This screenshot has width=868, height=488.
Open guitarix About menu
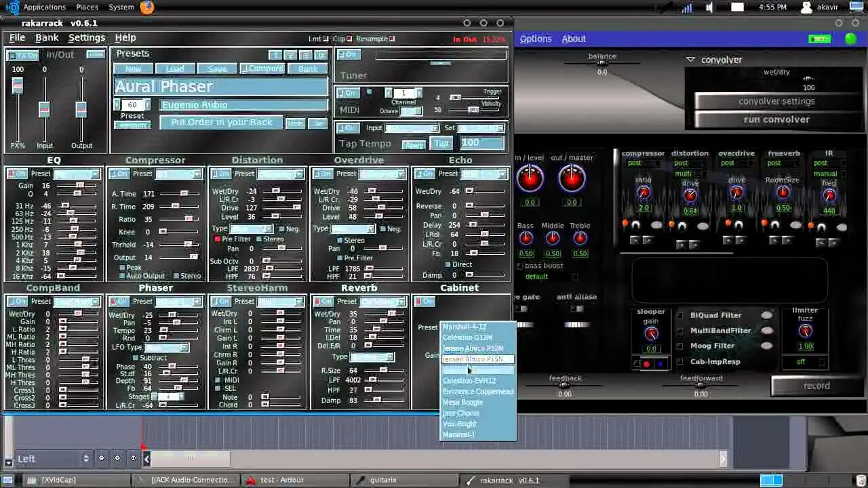click(x=574, y=39)
